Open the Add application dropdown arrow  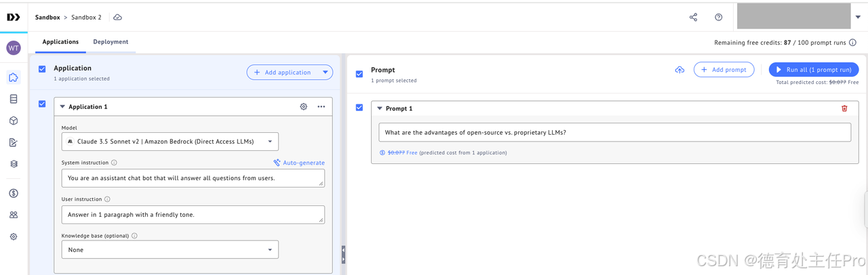point(326,72)
